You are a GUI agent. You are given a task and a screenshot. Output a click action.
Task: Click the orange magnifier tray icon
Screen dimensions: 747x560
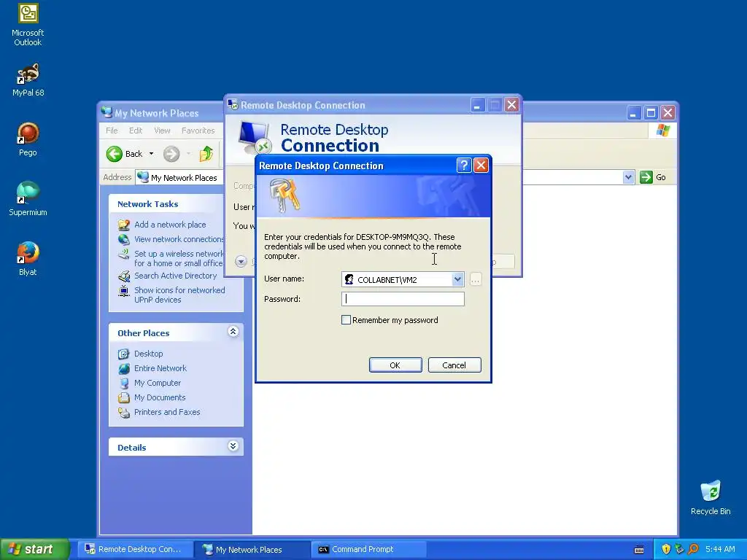tap(693, 549)
